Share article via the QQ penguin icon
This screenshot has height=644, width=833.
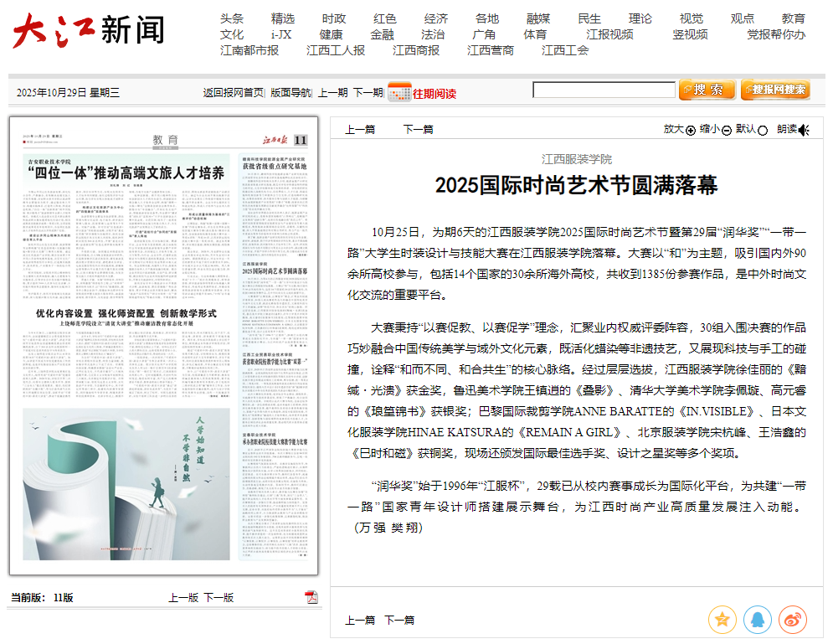757,620
